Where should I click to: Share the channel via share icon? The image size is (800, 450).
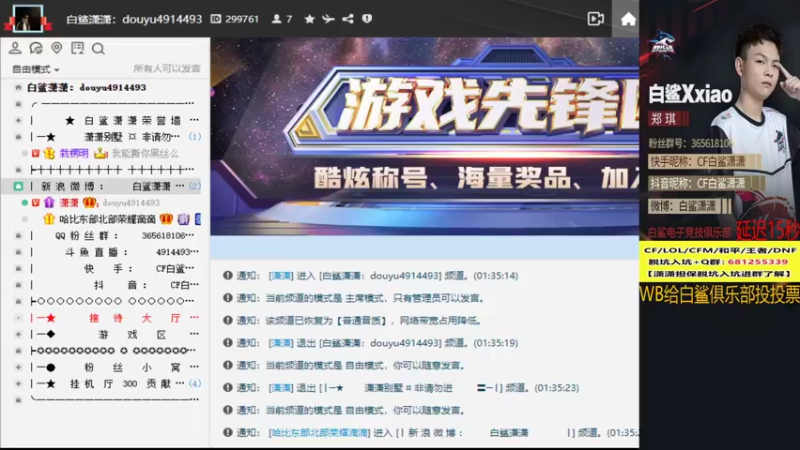pos(348,19)
